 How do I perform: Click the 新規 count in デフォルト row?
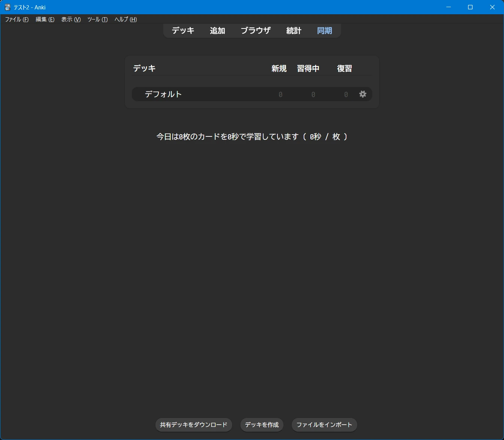(280, 94)
